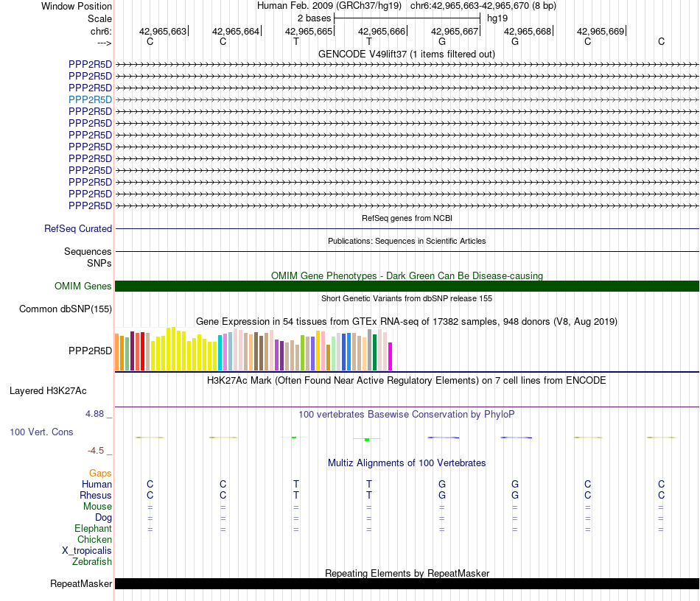Select the Scale label in the ruler
The width and height of the screenshot is (700, 601).
pyautogui.click(x=99, y=18)
